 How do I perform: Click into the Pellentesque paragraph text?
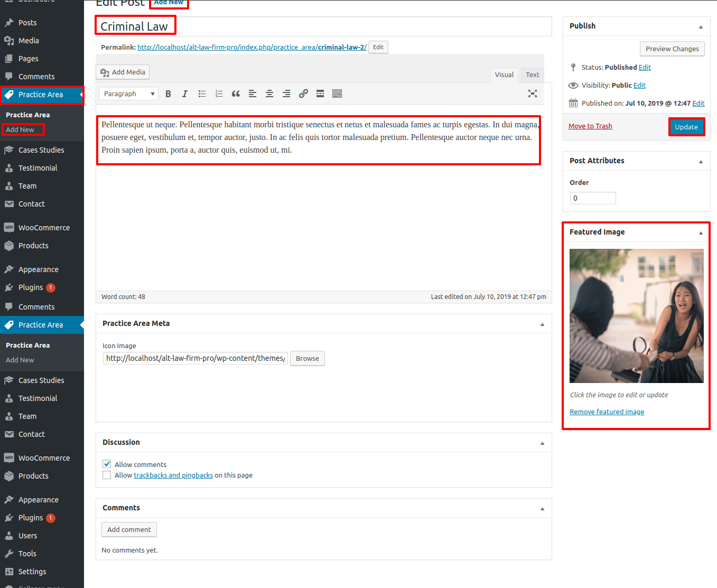pyautogui.click(x=320, y=137)
